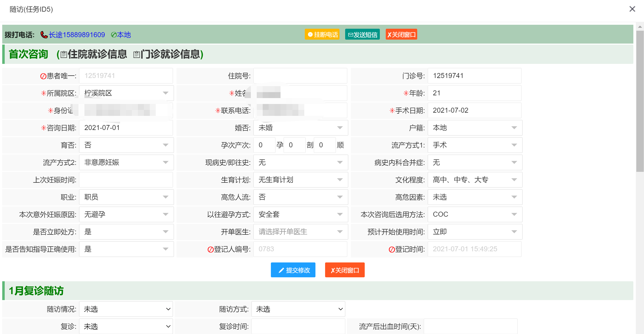The width and height of the screenshot is (644, 334).
Task: Click the clipboard icon before 门诊就诊信息
Action: 136,54
